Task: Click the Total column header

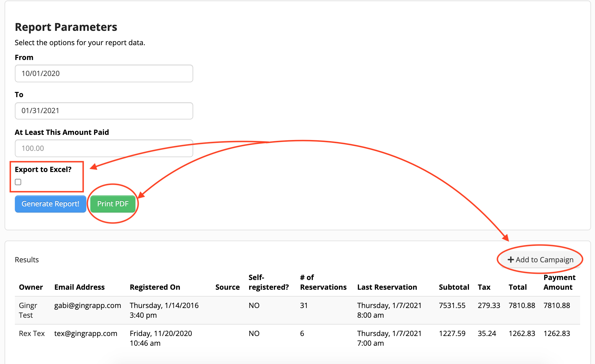Action: click(x=518, y=287)
